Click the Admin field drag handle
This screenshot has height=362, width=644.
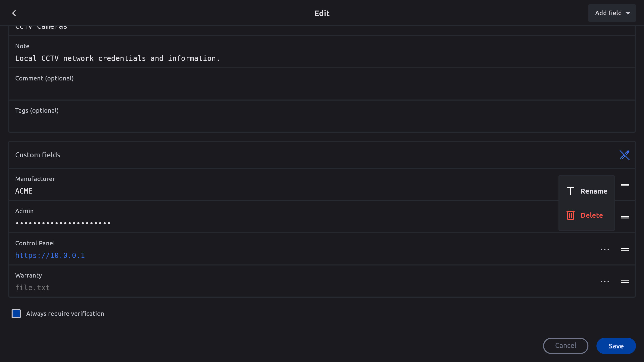point(625,217)
